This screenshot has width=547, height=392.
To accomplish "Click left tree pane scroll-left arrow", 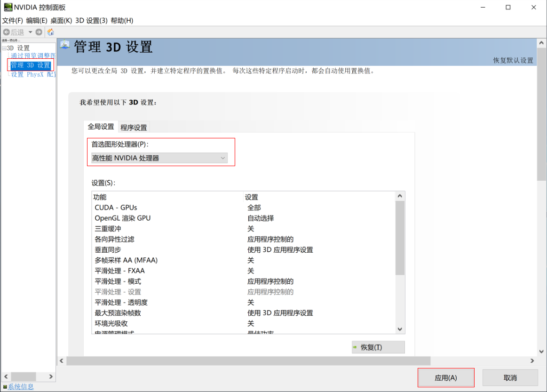I will click(x=6, y=376).
